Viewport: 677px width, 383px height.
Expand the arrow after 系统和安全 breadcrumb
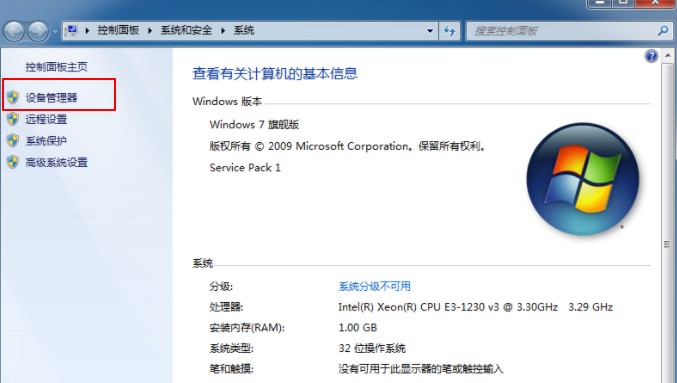pos(223,31)
